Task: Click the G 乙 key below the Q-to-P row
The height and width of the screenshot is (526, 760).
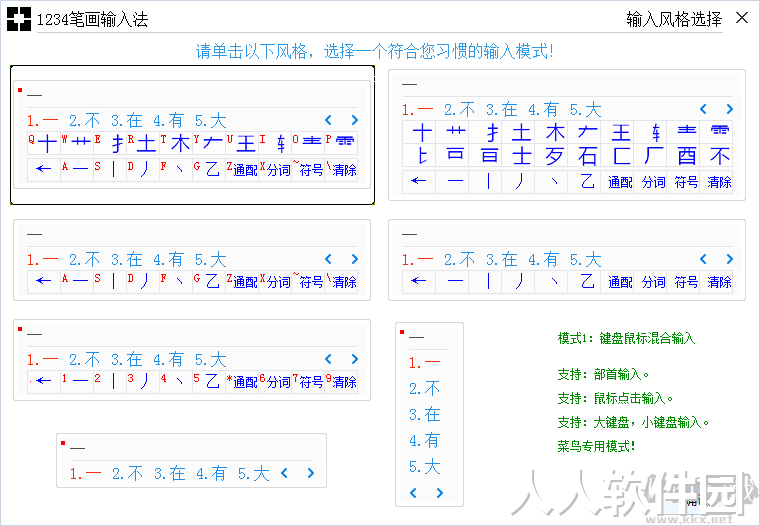Action: pos(208,169)
